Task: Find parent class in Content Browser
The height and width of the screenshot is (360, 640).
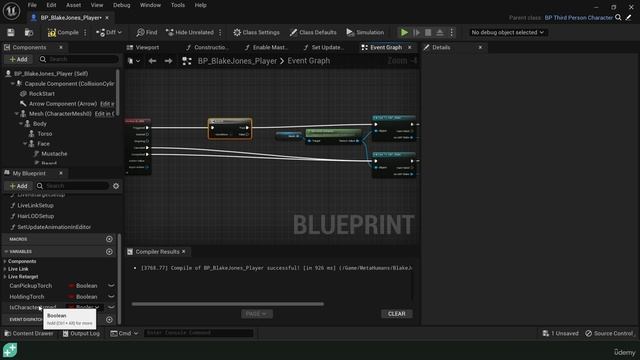Action: pyautogui.click(x=618, y=18)
